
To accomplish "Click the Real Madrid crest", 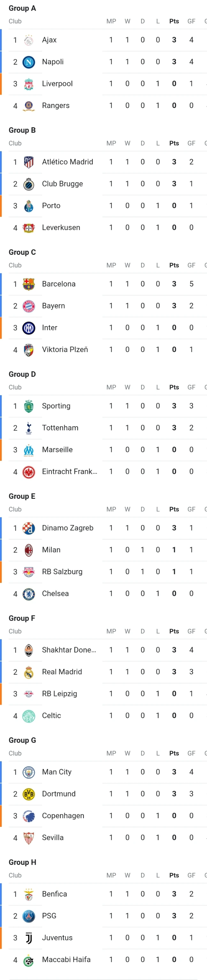I will tap(28, 672).
